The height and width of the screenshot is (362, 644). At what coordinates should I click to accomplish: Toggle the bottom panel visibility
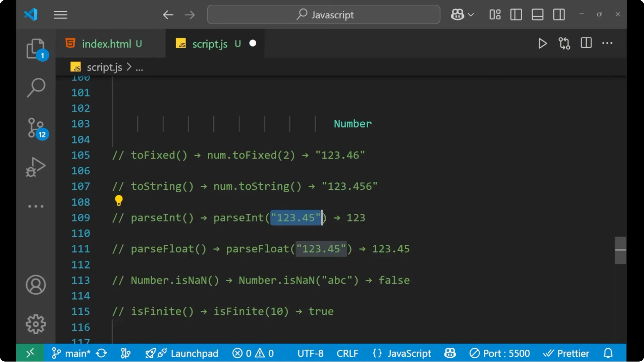[x=537, y=14]
